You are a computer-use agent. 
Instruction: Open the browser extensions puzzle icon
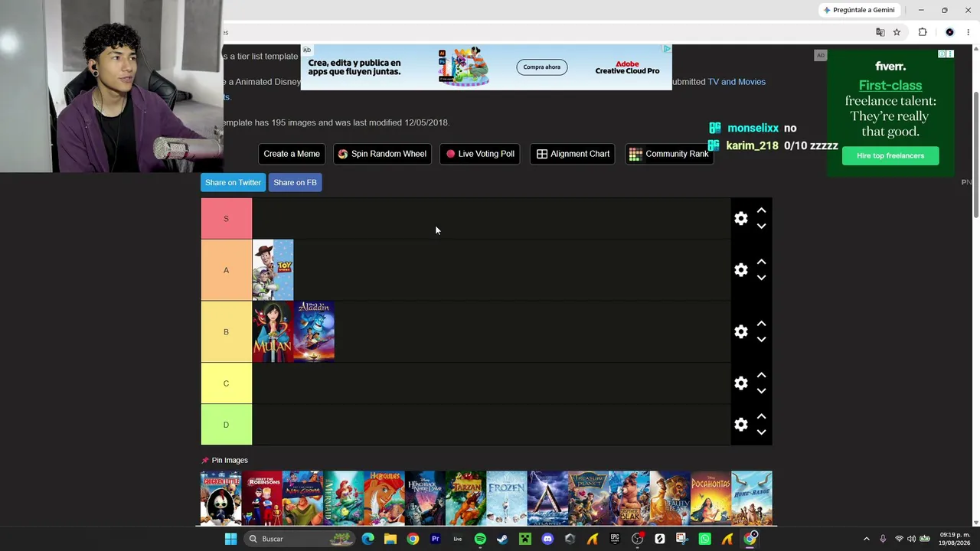point(923,32)
